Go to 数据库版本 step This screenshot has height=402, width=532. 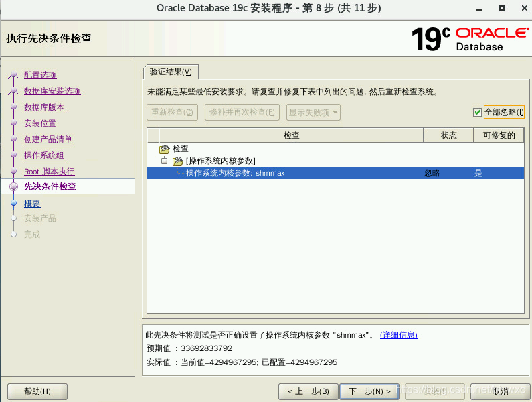(44, 107)
